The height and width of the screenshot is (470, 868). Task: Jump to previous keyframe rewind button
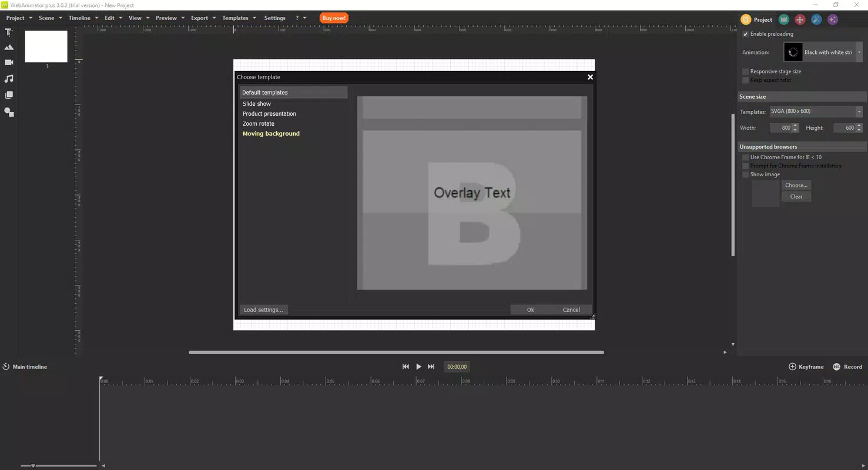(x=405, y=367)
